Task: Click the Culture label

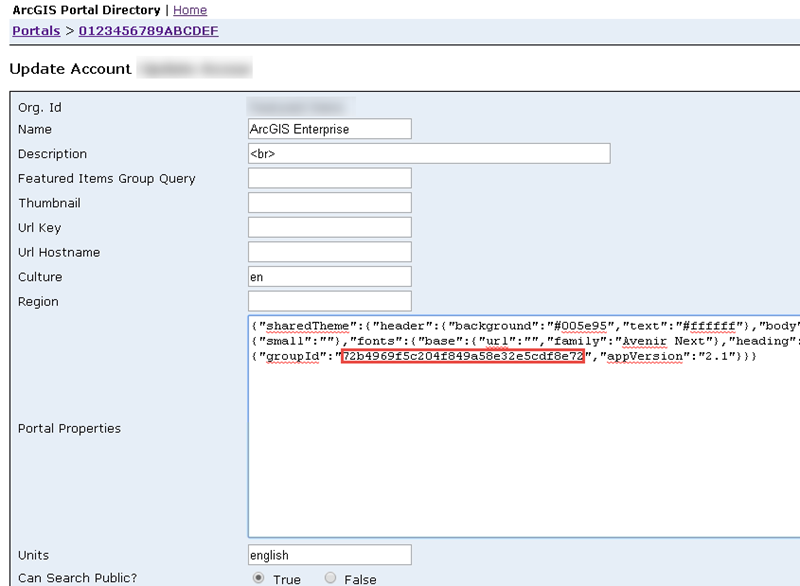Action: point(40,277)
